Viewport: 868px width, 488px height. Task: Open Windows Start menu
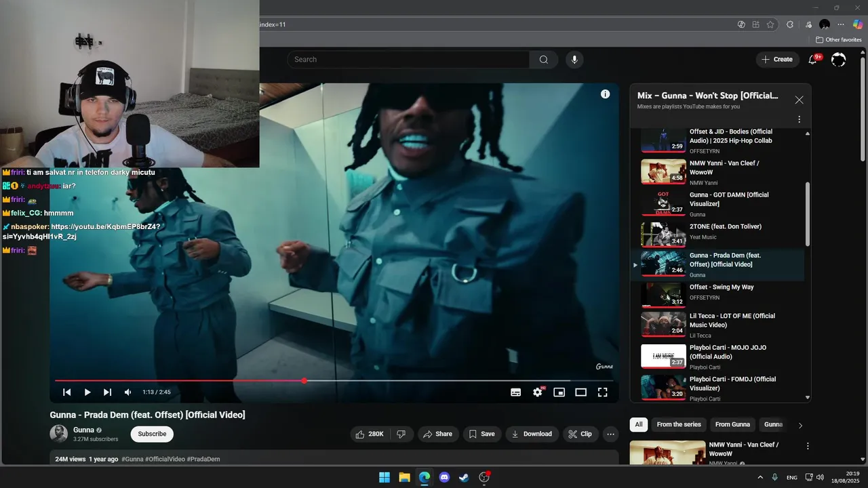click(x=384, y=477)
